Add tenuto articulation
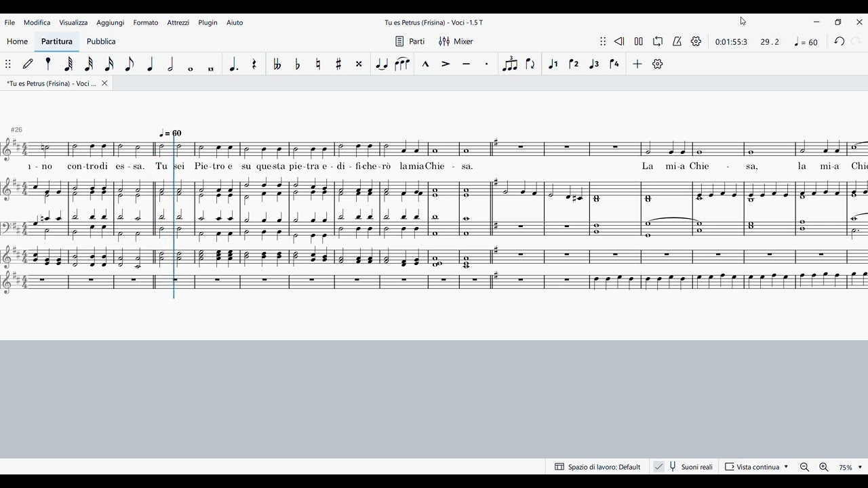The width and height of the screenshot is (868, 488). coord(466,64)
